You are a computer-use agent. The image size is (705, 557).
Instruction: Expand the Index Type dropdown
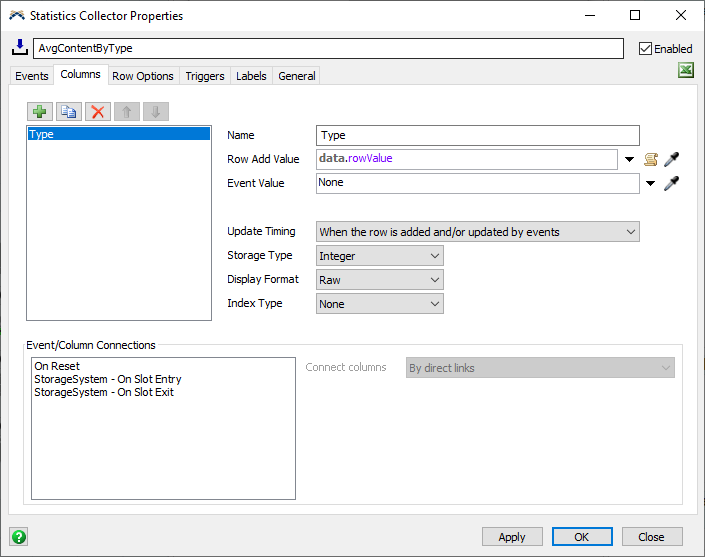[379, 304]
